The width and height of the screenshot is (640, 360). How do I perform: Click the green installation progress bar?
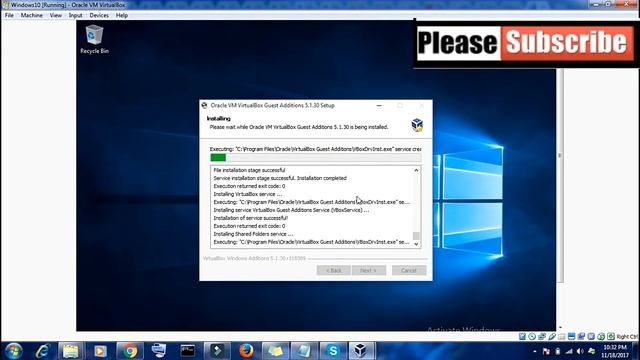click(316, 158)
